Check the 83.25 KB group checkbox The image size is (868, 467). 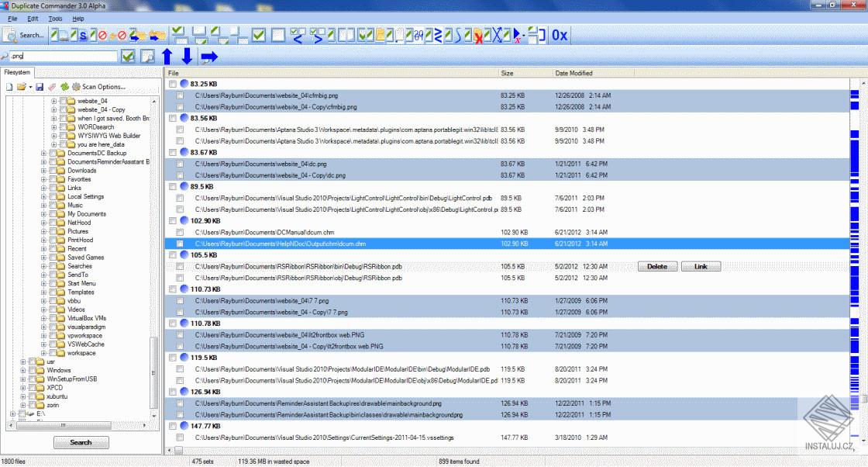(172, 84)
